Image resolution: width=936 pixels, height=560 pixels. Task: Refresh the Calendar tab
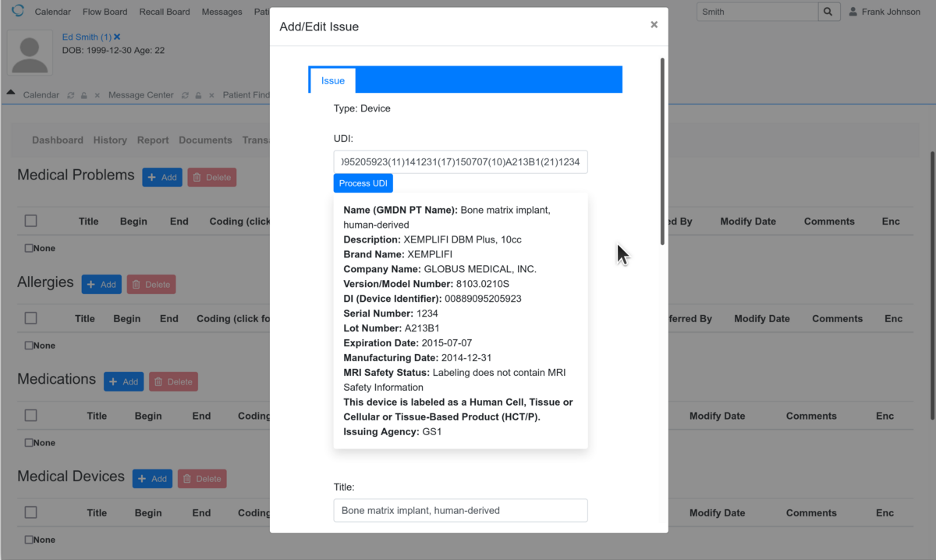pos(71,95)
